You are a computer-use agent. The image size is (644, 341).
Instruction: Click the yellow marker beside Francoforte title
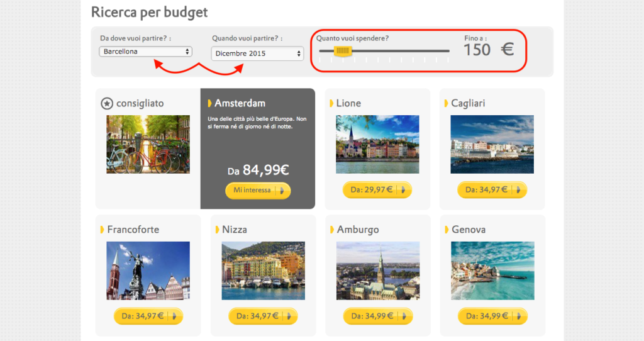[x=103, y=230]
